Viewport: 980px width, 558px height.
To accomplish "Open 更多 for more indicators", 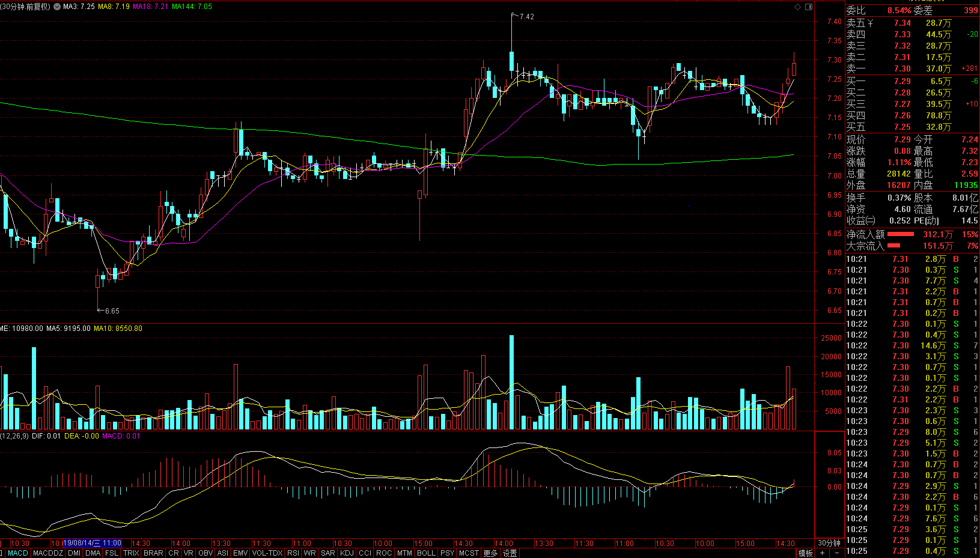I will 490,553.
